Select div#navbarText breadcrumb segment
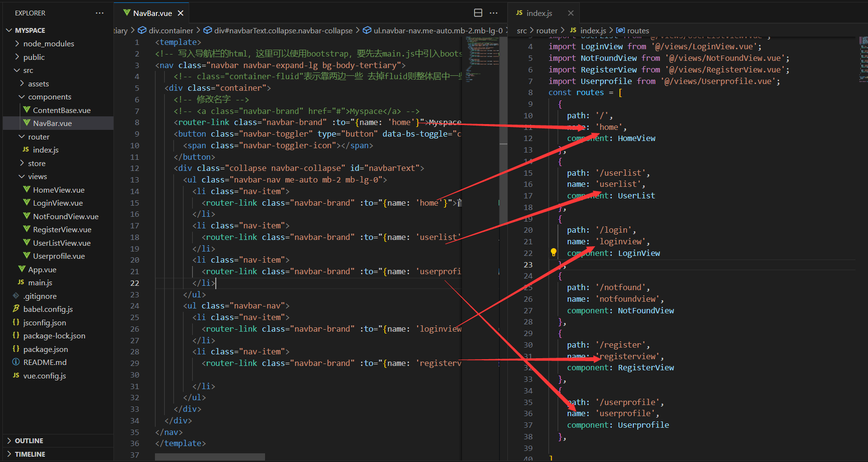 [283, 30]
